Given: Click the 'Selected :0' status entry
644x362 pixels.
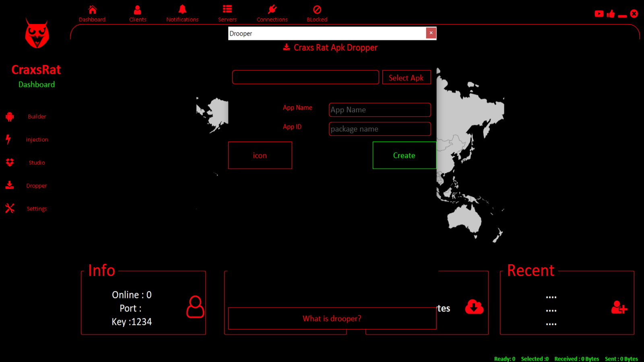Looking at the screenshot, I should (x=535, y=359).
